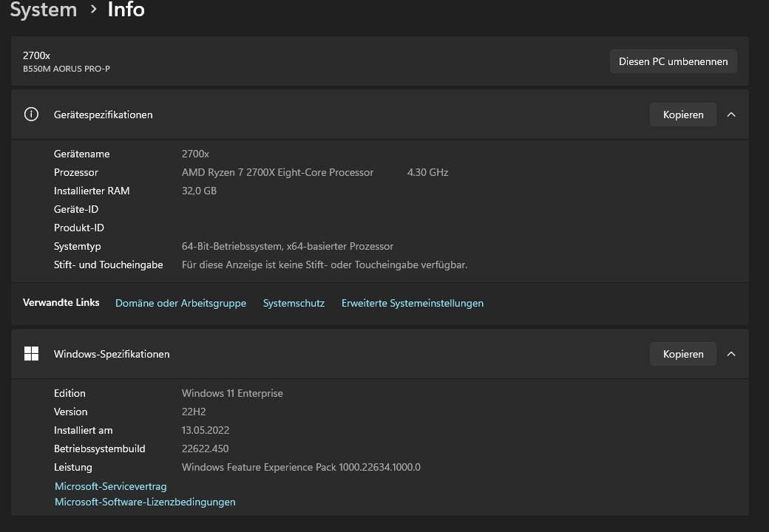This screenshot has width=769, height=532.
Task: Click the Windows logo icon beside Windows-Spezifikationen
Action: click(x=31, y=354)
